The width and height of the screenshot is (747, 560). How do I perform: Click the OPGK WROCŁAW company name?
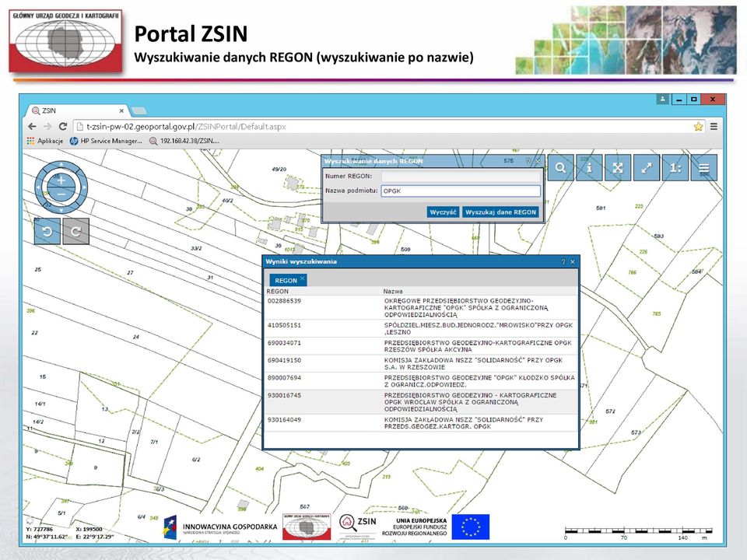click(x=470, y=402)
